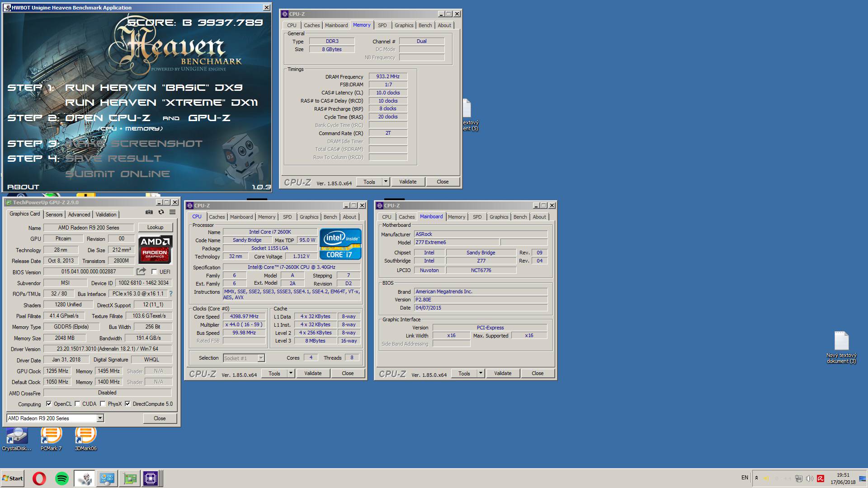Image resolution: width=868 pixels, height=488 pixels.
Task: Switch to the Validation tab in GPU-Z
Action: pyautogui.click(x=106, y=215)
